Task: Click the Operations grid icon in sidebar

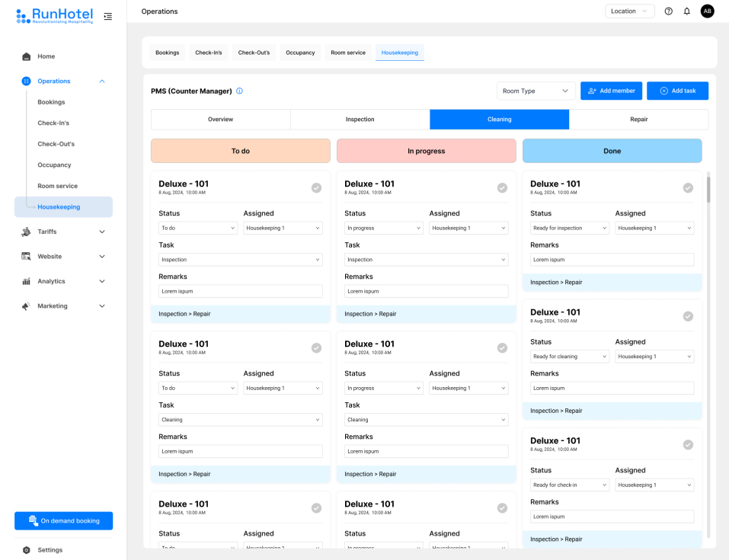Action: (x=26, y=81)
